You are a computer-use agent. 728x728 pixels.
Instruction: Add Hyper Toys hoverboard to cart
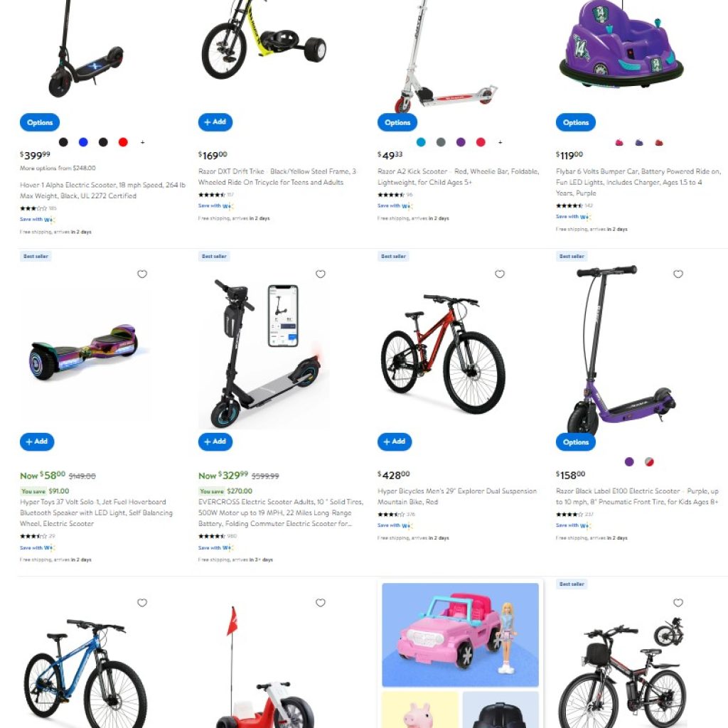(x=37, y=441)
